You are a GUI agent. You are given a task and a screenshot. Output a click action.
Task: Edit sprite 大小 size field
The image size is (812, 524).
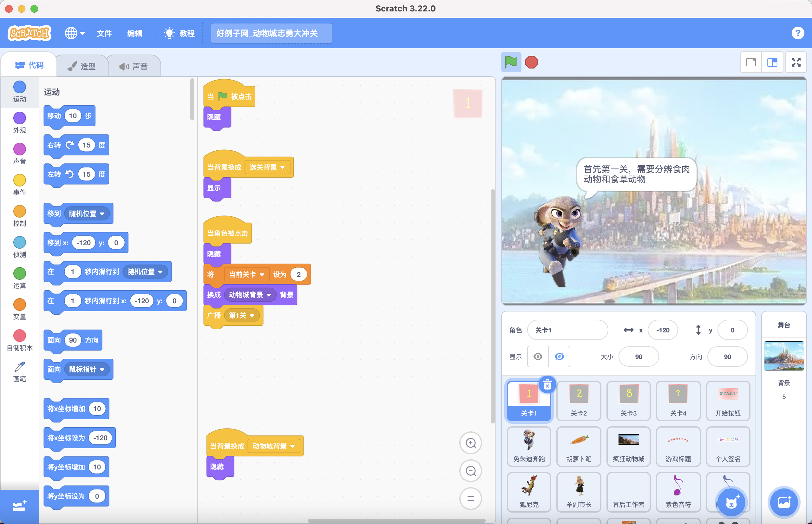coord(638,357)
